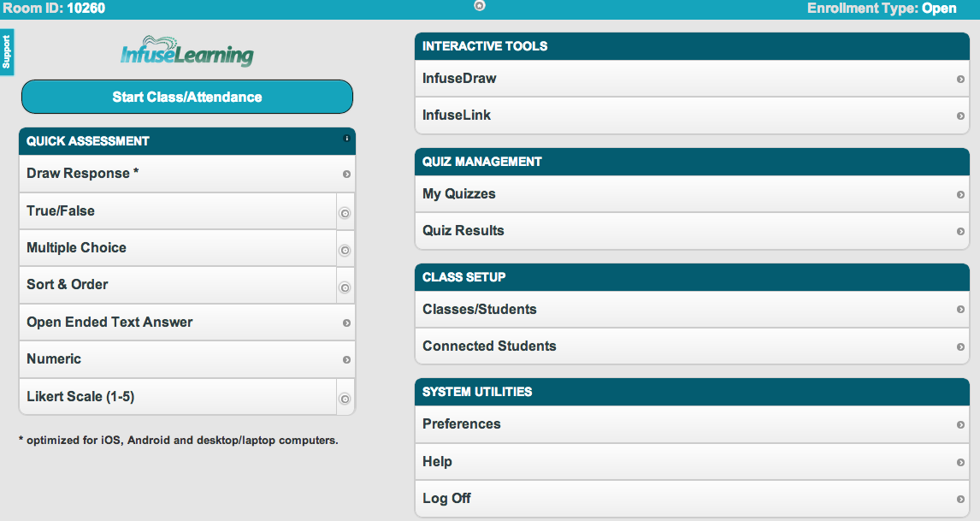
Task: Launch a Multiple Choice question
Action: [178, 248]
